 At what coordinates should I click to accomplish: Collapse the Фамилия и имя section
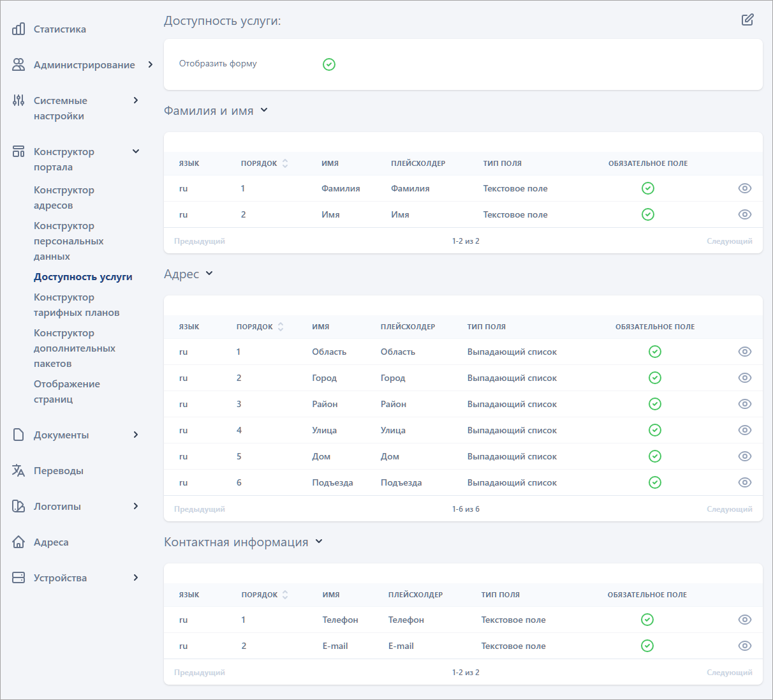coord(264,110)
